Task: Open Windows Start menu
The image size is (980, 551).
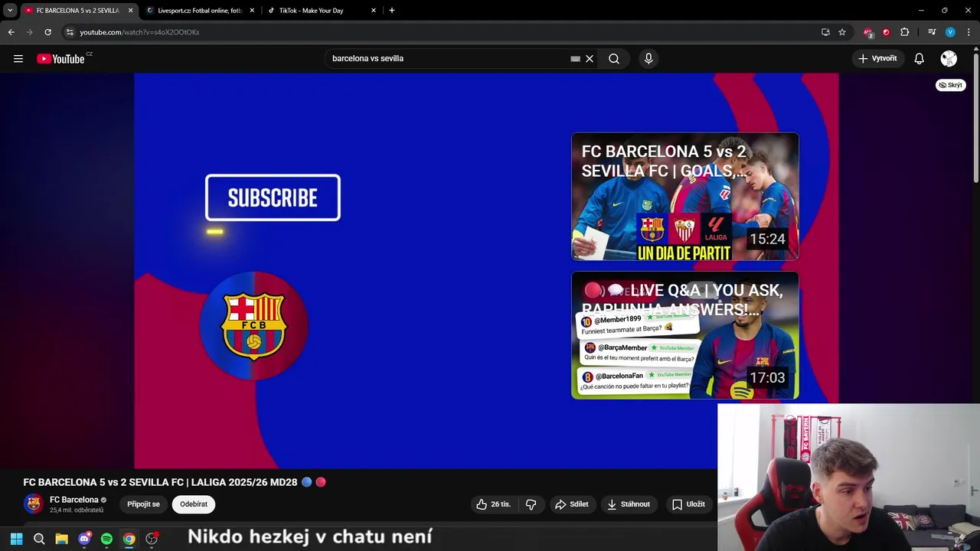Action: coord(16,539)
